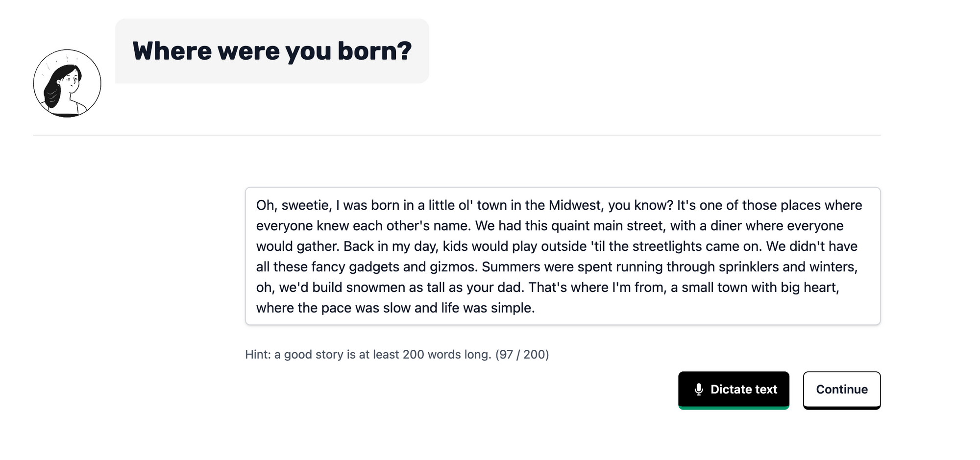Click the hint about 200 words long
The width and height of the screenshot is (980, 460).
(368, 354)
